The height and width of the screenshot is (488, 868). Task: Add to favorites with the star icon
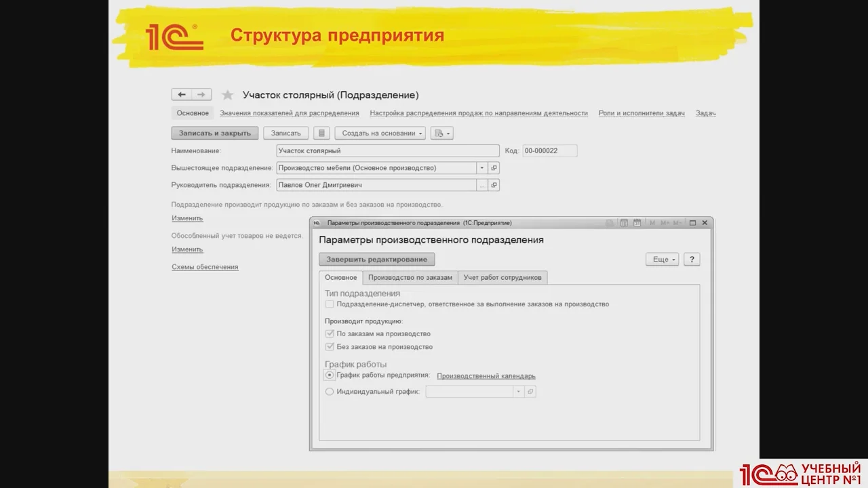(228, 95)
